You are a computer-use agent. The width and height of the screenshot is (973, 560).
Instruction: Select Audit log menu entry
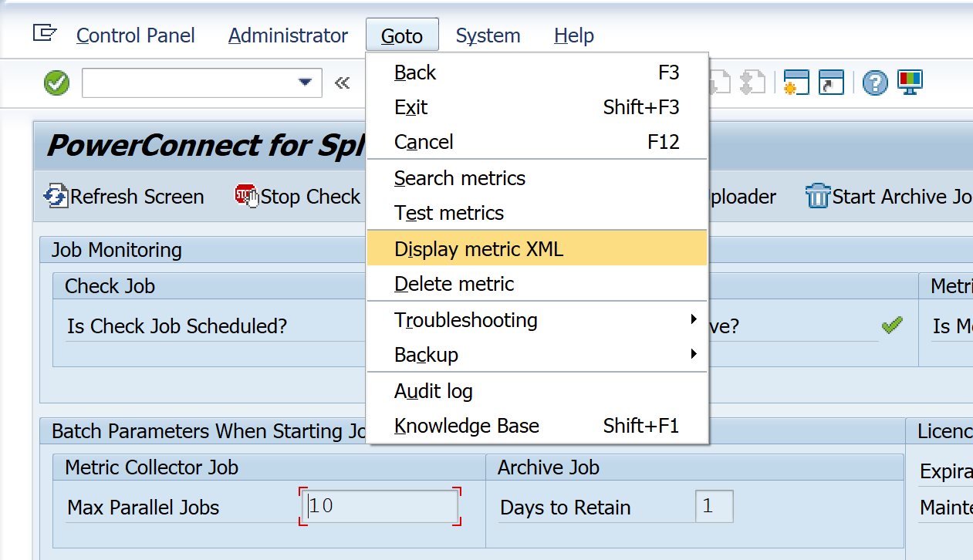pos(434,391)
